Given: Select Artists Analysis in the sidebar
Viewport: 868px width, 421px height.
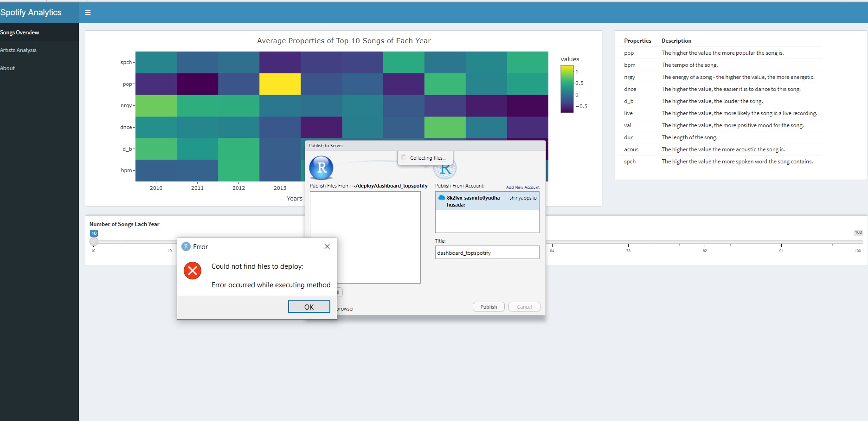Looking at the screenshot, I should [19, 50].
